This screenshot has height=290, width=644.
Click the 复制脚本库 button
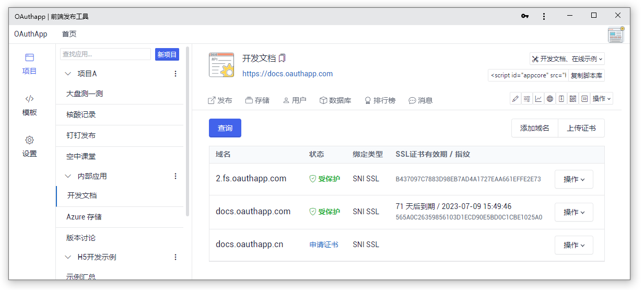coord(587,75)
